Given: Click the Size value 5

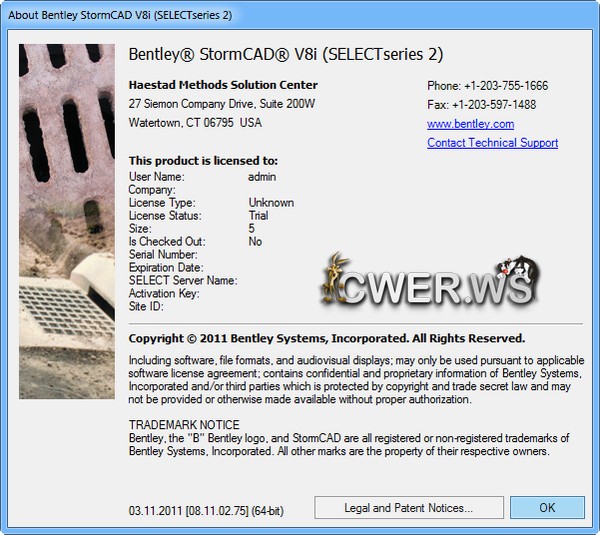Looking at the screenshot, I should click(x=251, y=228).
